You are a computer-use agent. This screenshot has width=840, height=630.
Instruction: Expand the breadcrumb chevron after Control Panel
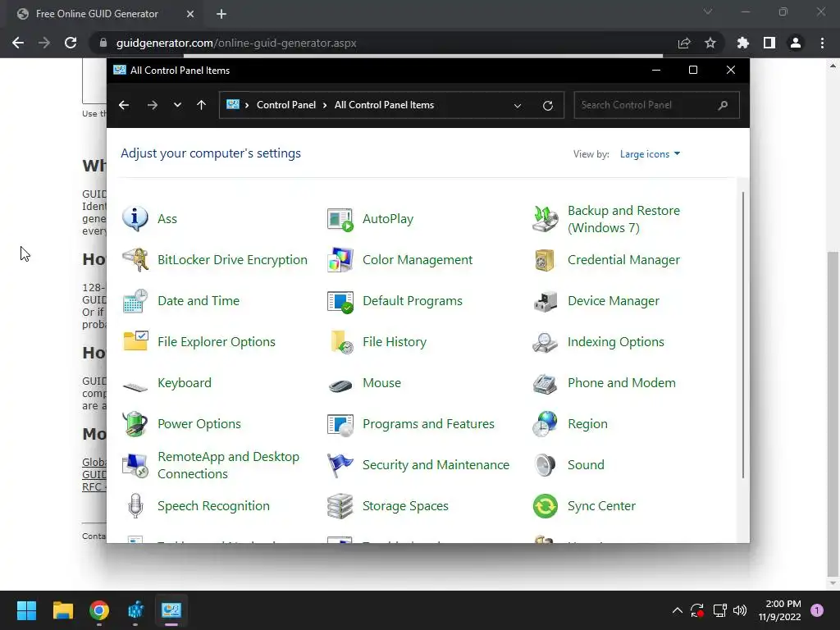[x=325, y=105]
